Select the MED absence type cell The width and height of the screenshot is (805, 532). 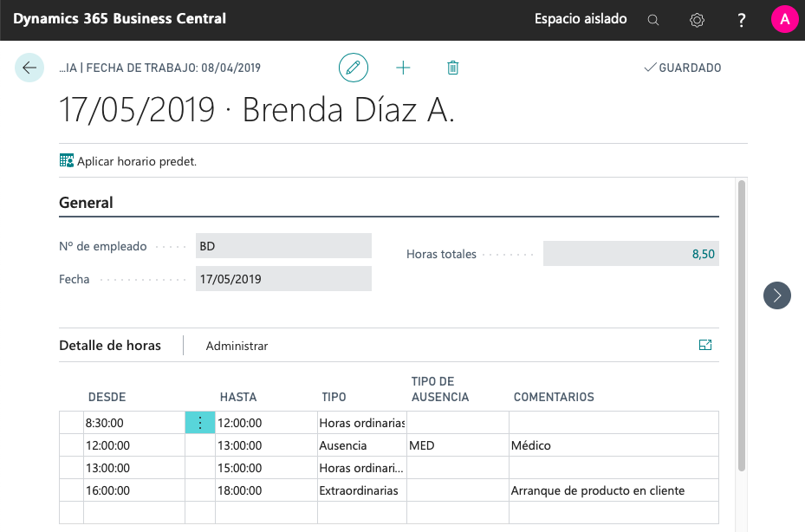(x=457, y=445)
